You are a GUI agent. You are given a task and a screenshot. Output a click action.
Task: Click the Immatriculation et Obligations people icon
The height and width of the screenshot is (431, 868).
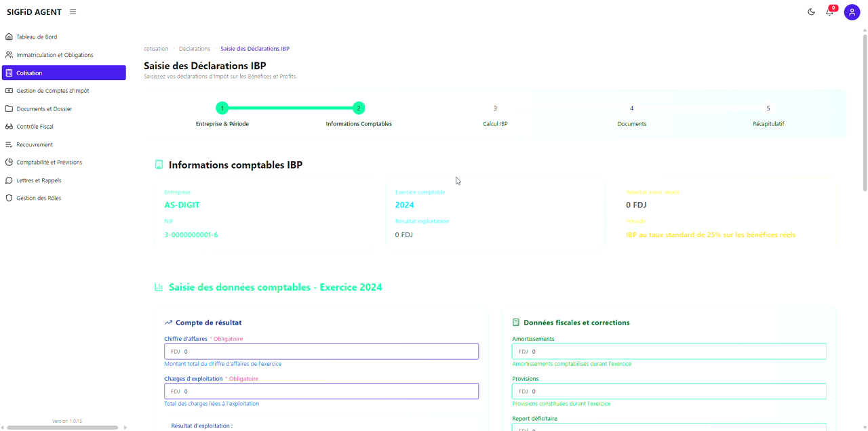pyautogui.click(x=9, y=55)
